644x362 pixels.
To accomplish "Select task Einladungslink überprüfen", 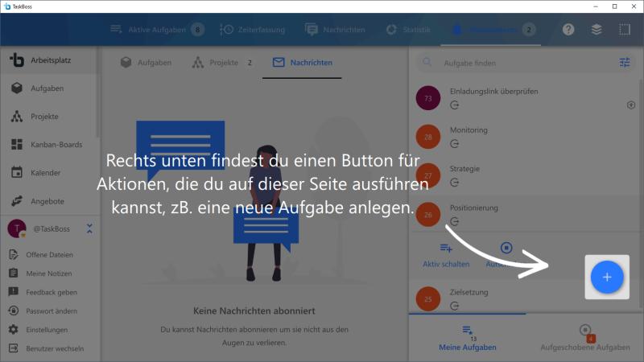I will [524, 98].
